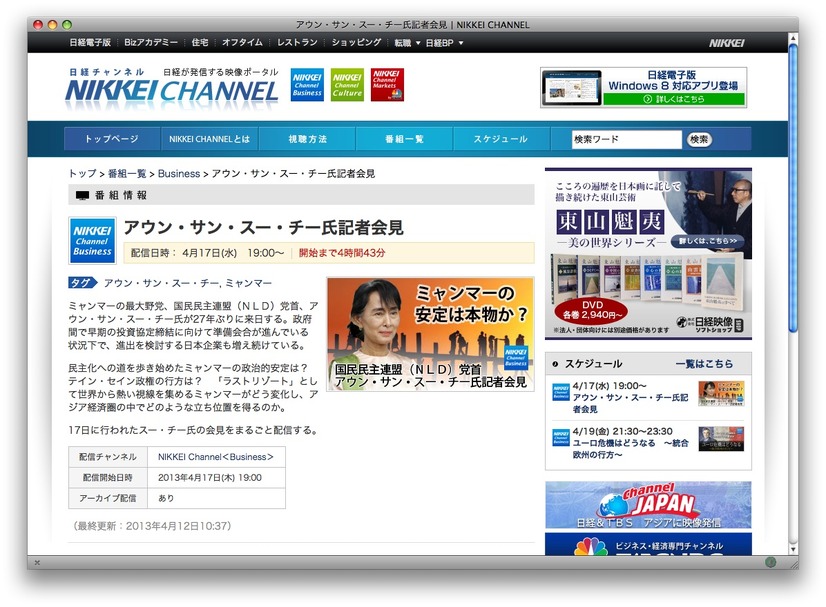The width and height of the screenshot is (826, 607).
Task: Open NIKKEI Channel Business icon in header
Action: pos(307,85)
